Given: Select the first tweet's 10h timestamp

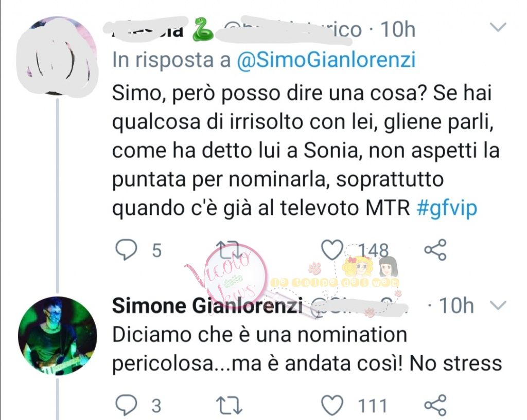Looking at the screenshot, I should coord(398,29).
